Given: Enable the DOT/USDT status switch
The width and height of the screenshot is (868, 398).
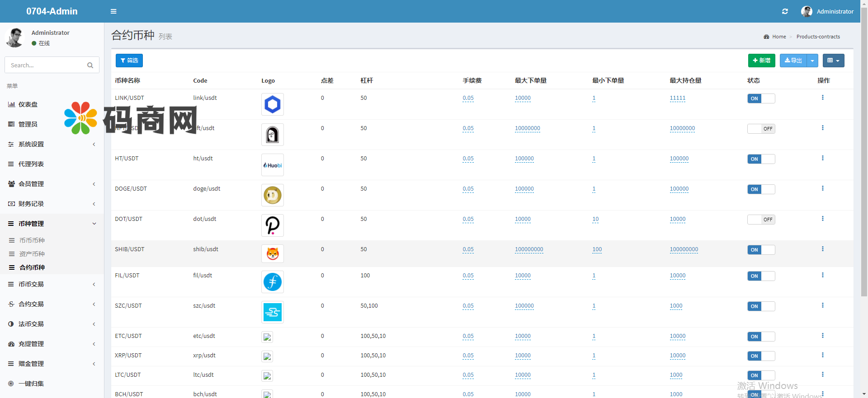Looking at the screenshot, I should click(761, 220).
